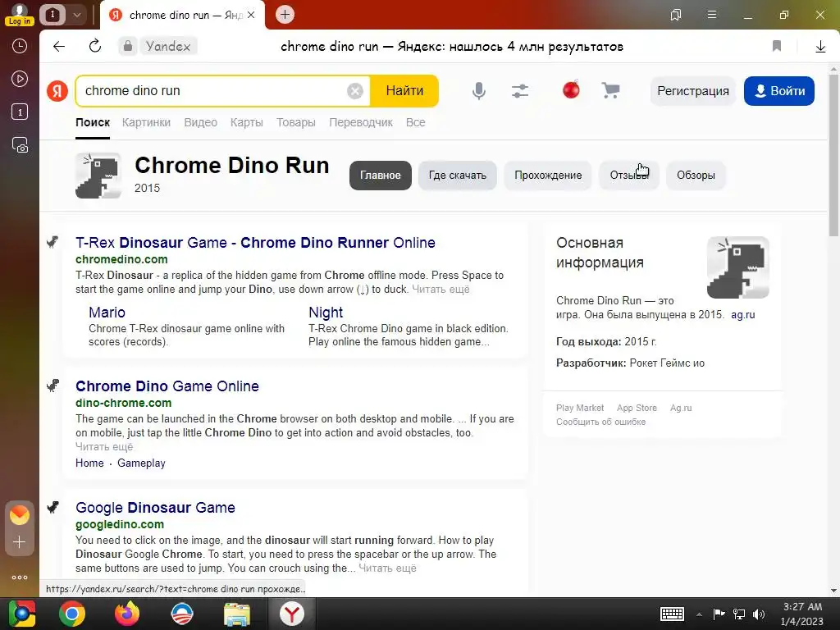
Task: Open the browser hamburger menu
Action: coord(711,15)
